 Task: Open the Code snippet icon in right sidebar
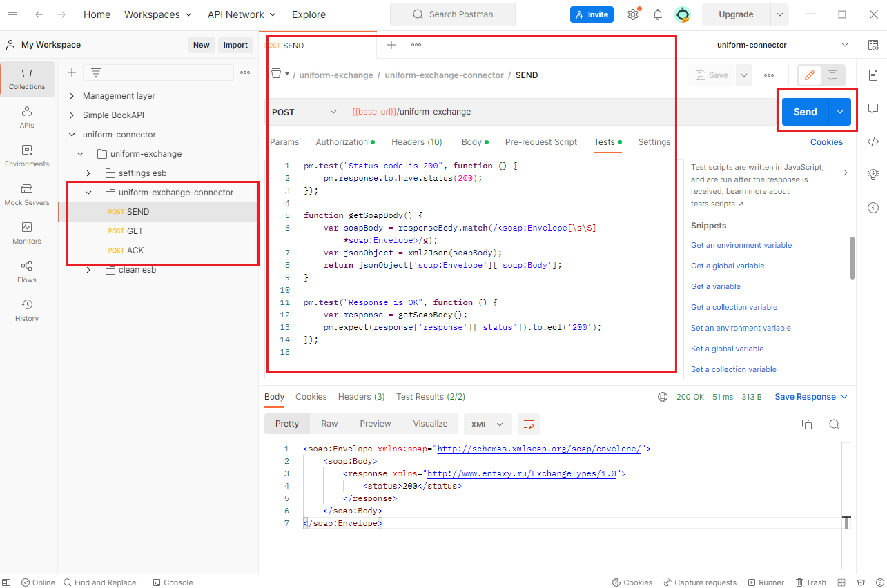873,141
